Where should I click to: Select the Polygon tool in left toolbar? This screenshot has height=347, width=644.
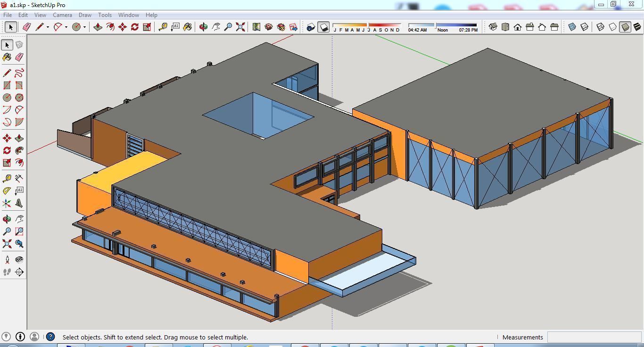[x=19, y=98]
